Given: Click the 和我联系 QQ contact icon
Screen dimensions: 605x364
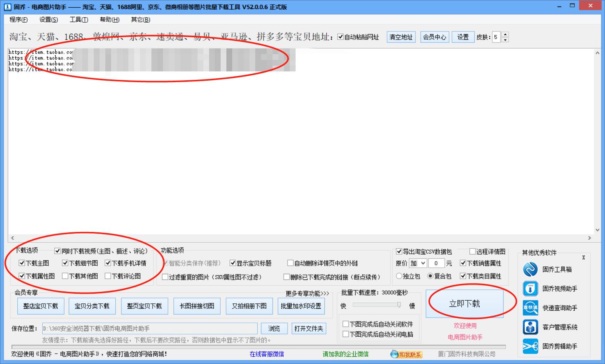Looking at the screenshot, I should coord(406,354).
